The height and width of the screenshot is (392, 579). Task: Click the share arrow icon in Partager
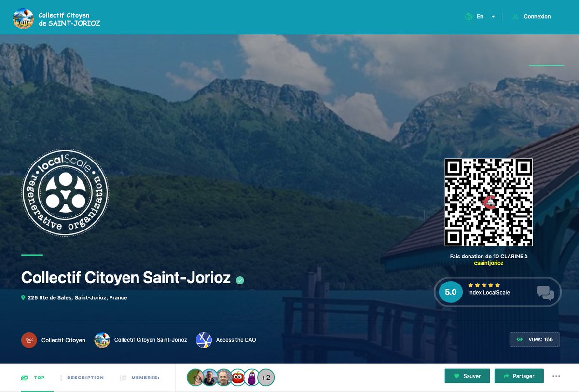coord(506,376)
